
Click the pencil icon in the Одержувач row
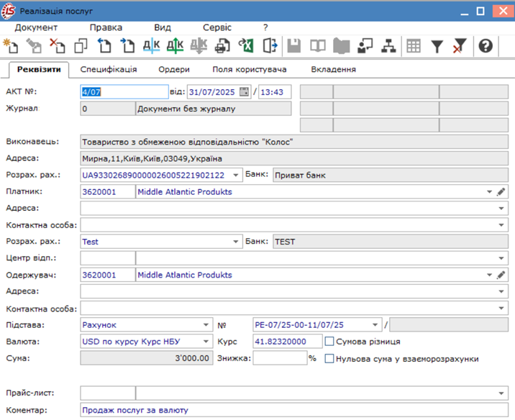tap(501, 275)
